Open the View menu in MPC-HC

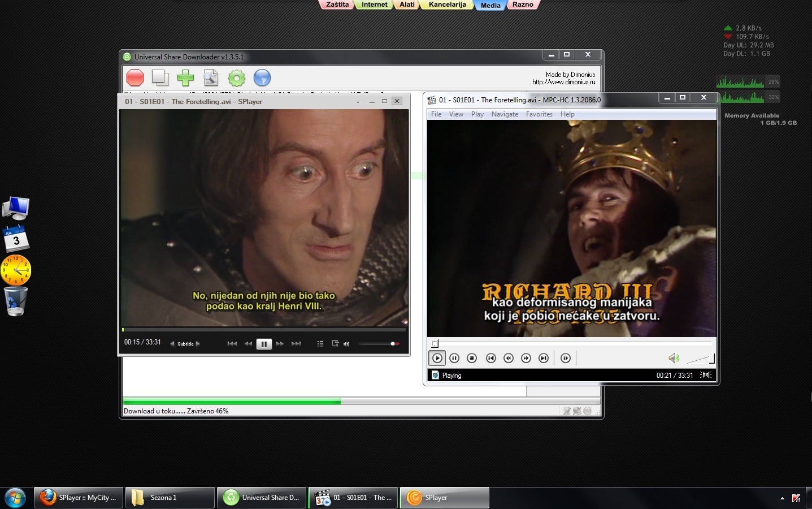pos(456,114)
